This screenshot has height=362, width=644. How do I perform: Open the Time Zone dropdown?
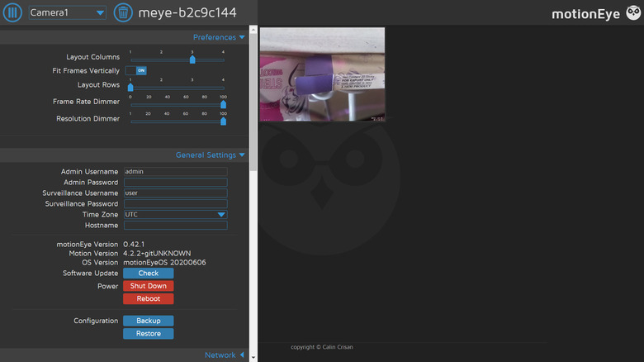click(x=175, y=214)
